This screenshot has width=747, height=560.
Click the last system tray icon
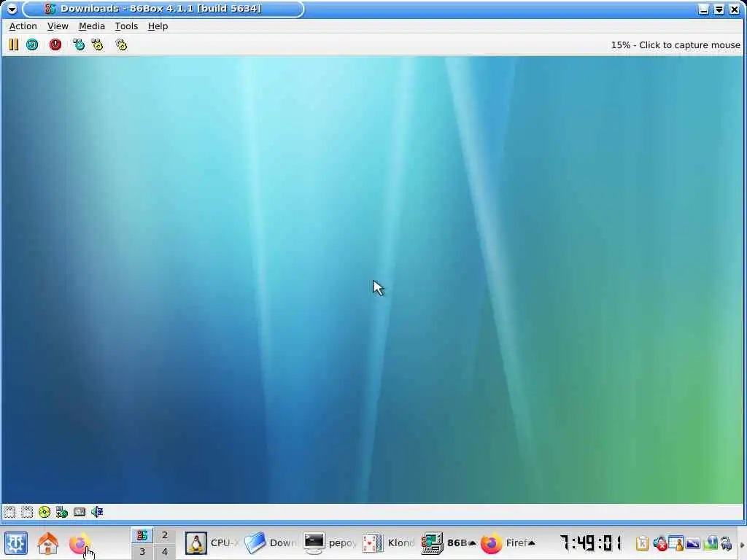[x=726, y=543]
